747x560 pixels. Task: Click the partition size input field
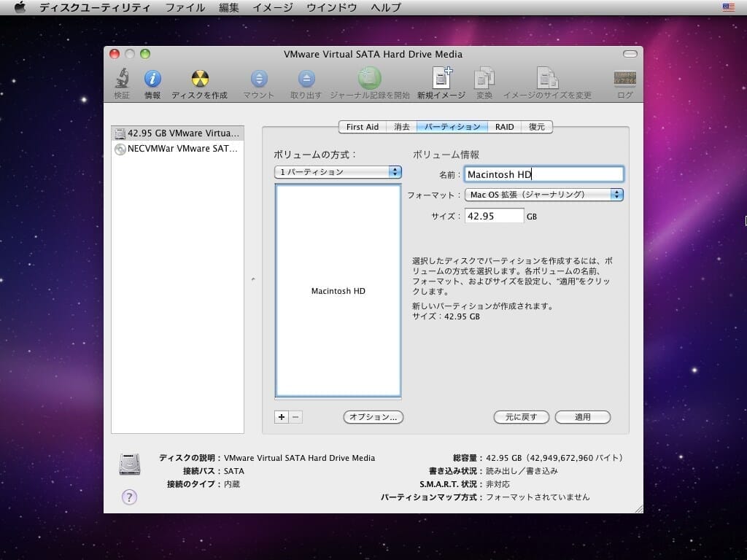coord(494,216)
